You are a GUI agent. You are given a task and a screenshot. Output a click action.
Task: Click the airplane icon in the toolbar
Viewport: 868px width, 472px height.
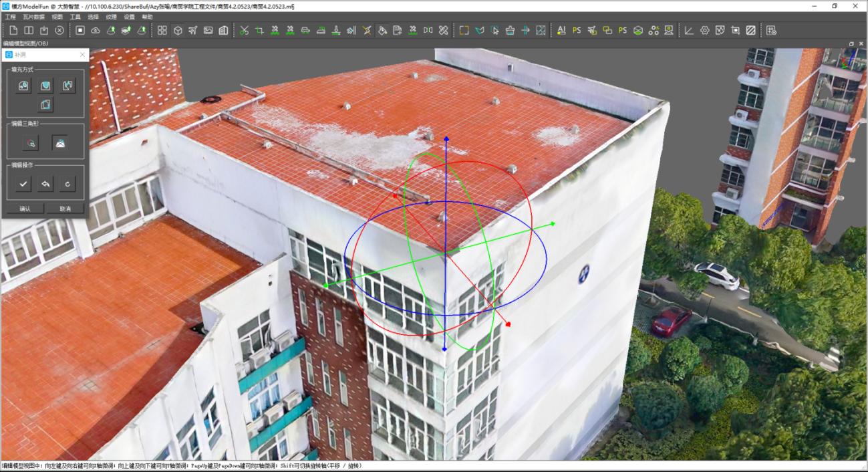point(193,30)
